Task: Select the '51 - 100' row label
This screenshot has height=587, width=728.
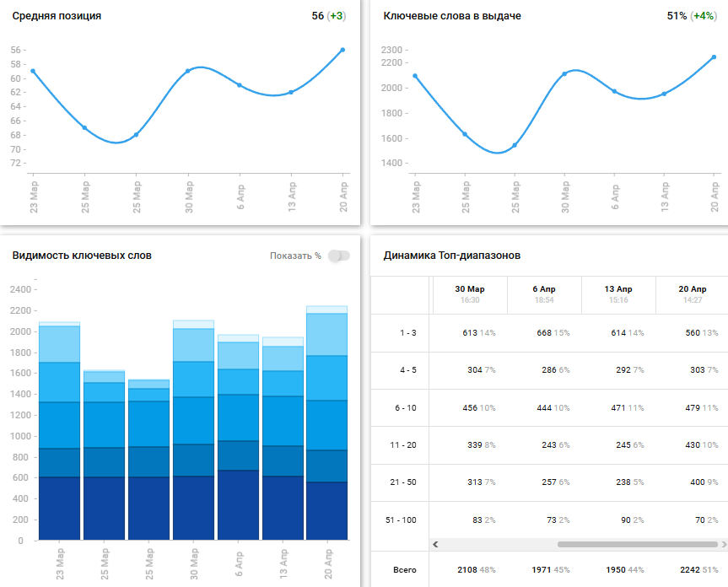Action: point(401,520)
